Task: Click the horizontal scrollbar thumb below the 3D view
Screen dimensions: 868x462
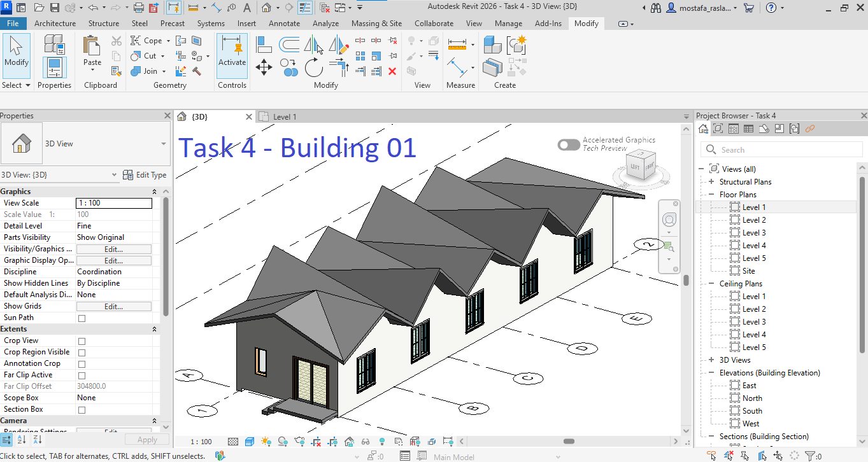Action: click(569, 442)
